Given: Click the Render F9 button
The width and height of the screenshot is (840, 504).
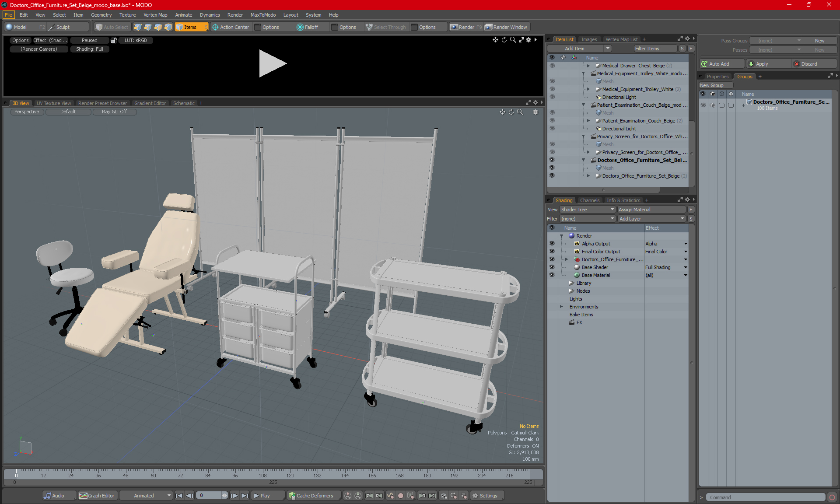Looking at the screenshot, I should (466, 27).
